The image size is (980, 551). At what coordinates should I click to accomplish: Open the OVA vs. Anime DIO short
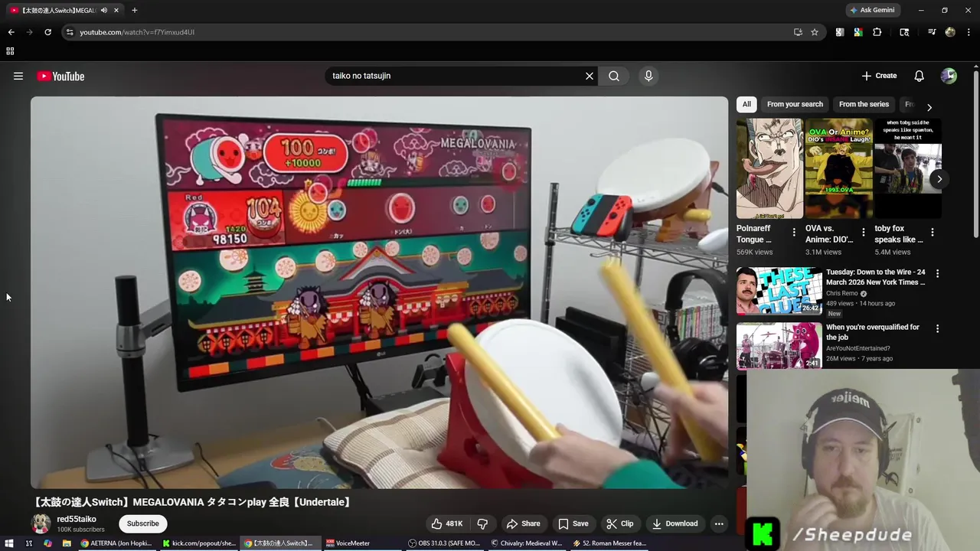pos(838,168)
